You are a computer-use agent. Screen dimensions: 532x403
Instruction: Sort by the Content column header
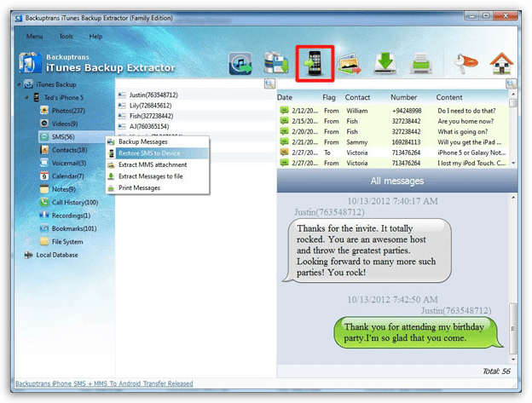448,98
